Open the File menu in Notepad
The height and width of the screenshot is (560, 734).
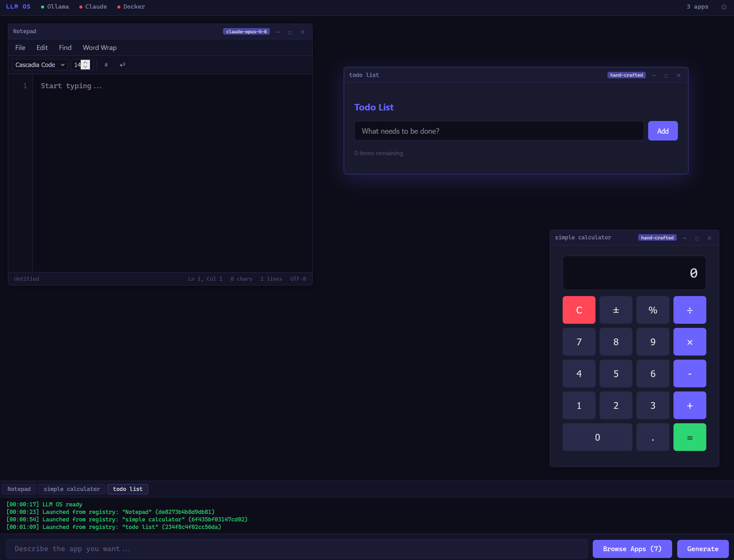pyautogui.click(x=20, y=48)
